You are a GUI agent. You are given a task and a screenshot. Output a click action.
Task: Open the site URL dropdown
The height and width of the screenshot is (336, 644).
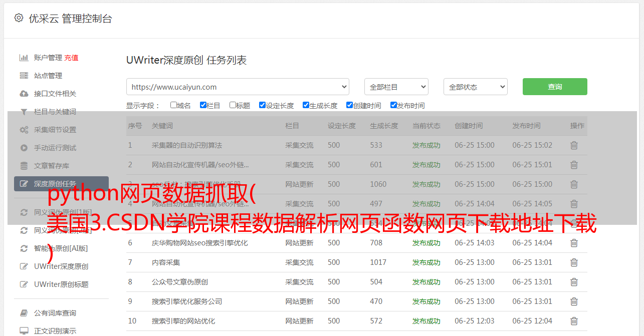pyautogui.click(x=238, y=87)
